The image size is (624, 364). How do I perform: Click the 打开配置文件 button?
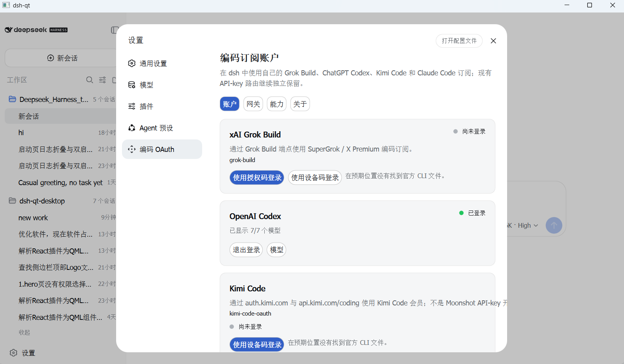459,41
